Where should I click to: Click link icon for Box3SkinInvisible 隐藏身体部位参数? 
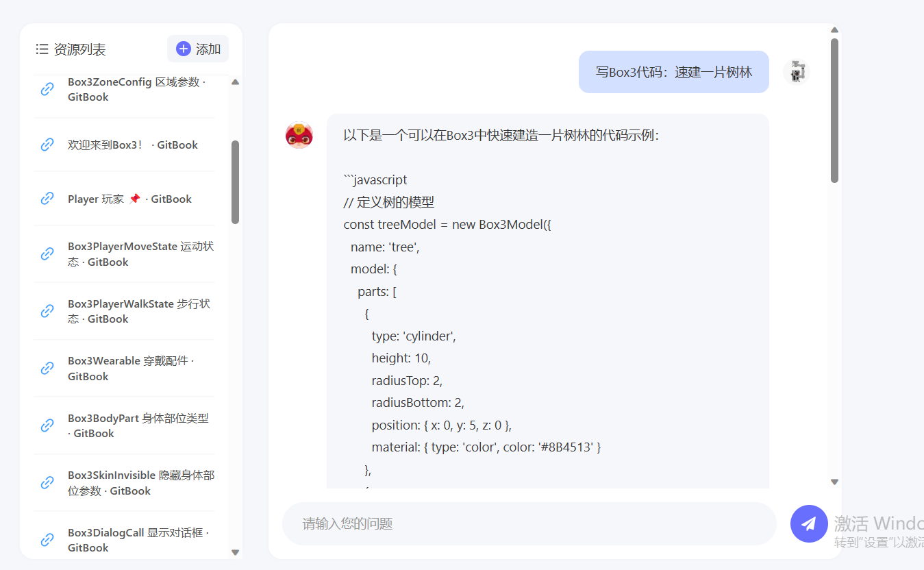pyautogui.click(x=47, y=483)
